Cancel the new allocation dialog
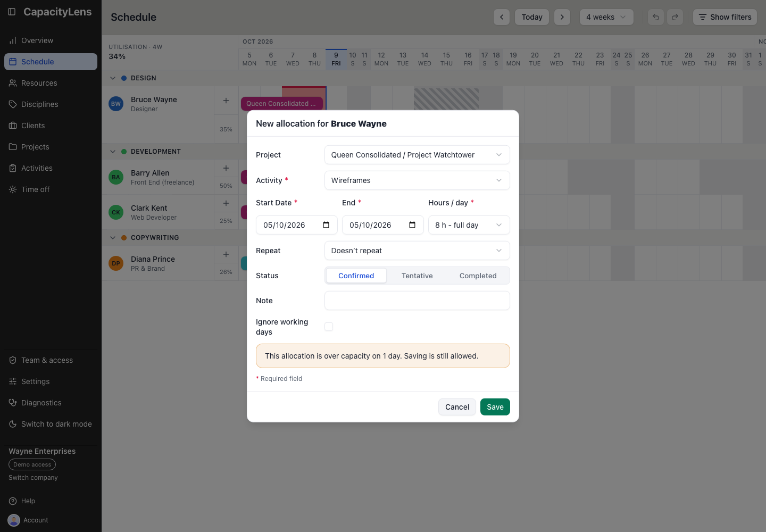 [457, 407]
